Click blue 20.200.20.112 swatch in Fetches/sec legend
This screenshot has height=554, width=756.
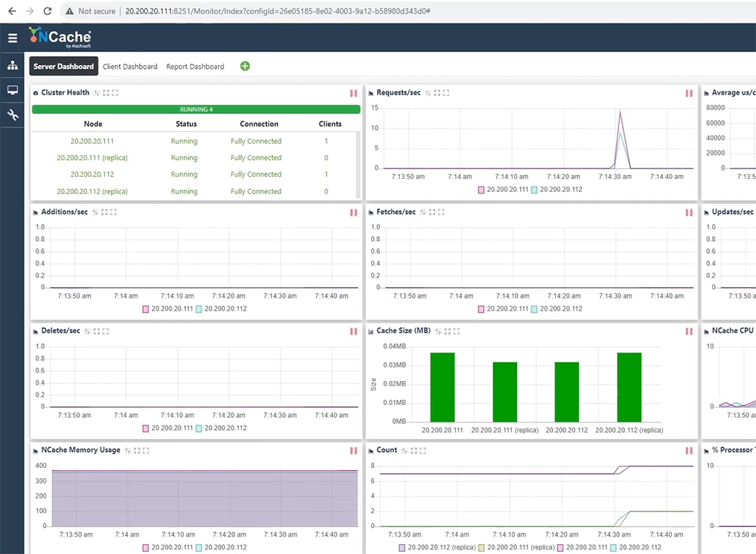(534, 309)
